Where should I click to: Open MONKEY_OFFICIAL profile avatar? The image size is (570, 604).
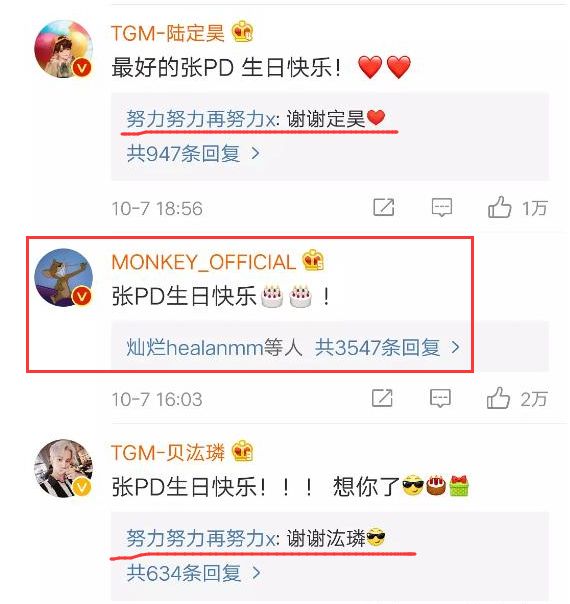click(x=64, y=278)
